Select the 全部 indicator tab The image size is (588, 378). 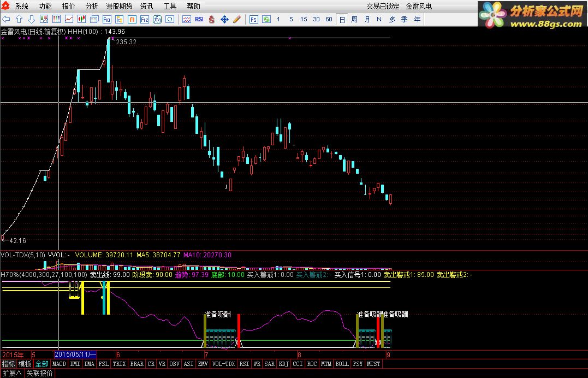[x=41, y=364]
